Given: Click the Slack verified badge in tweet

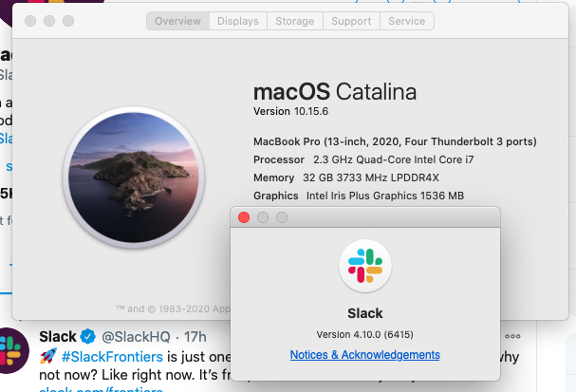Looking at the screenshot, I should click(x=88, y=337).
